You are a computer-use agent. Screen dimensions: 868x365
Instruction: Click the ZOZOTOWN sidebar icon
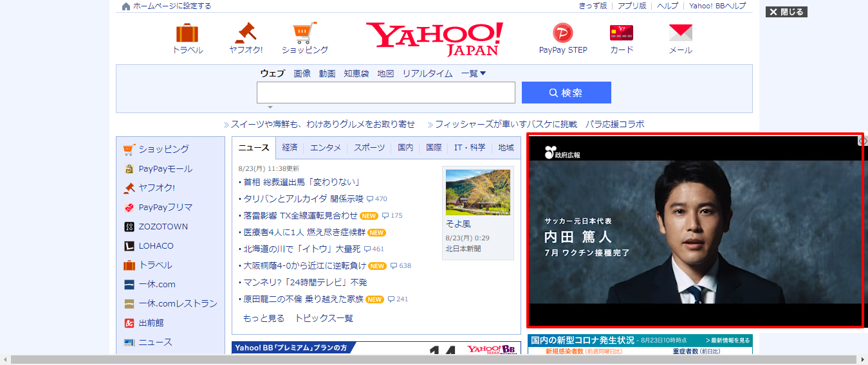click(129, 227)
